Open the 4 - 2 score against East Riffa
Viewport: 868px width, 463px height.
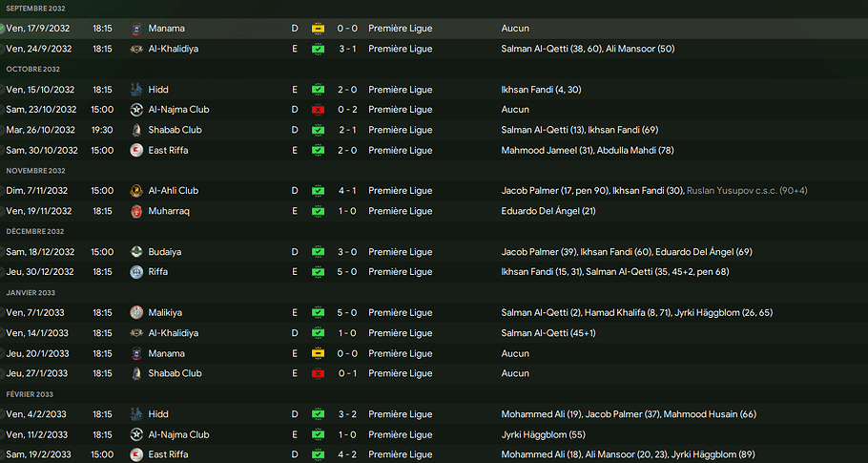(347, 454)
